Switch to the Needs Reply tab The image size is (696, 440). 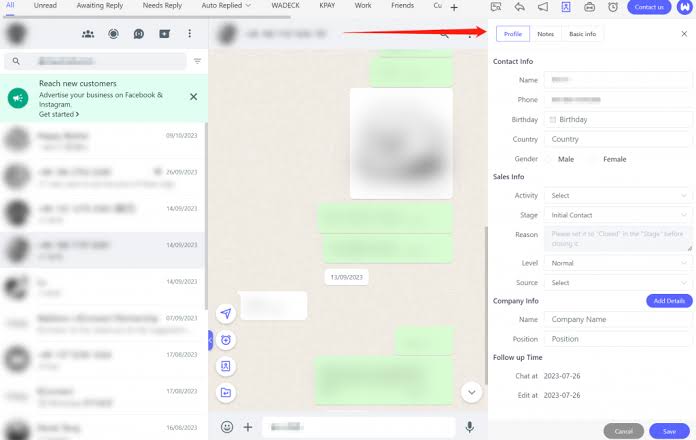pyautogui.click(x=162, y=6)
